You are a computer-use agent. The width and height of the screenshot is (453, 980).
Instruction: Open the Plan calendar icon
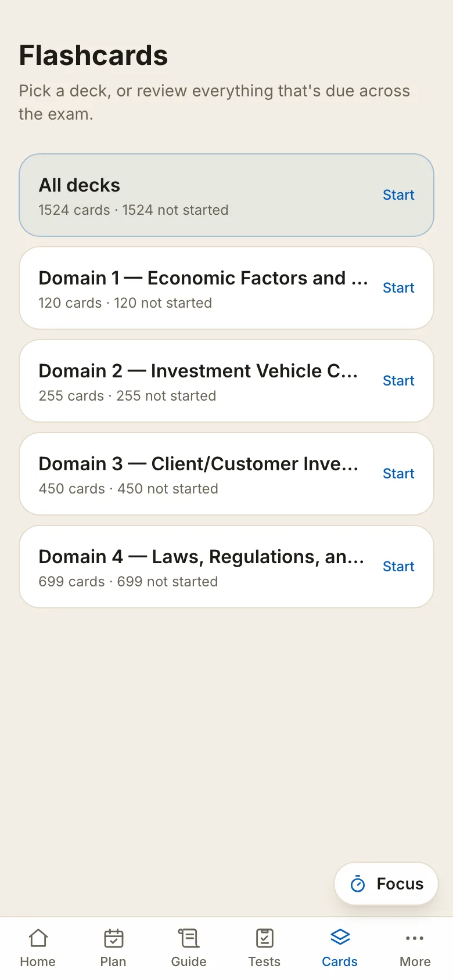pos(113,938)
